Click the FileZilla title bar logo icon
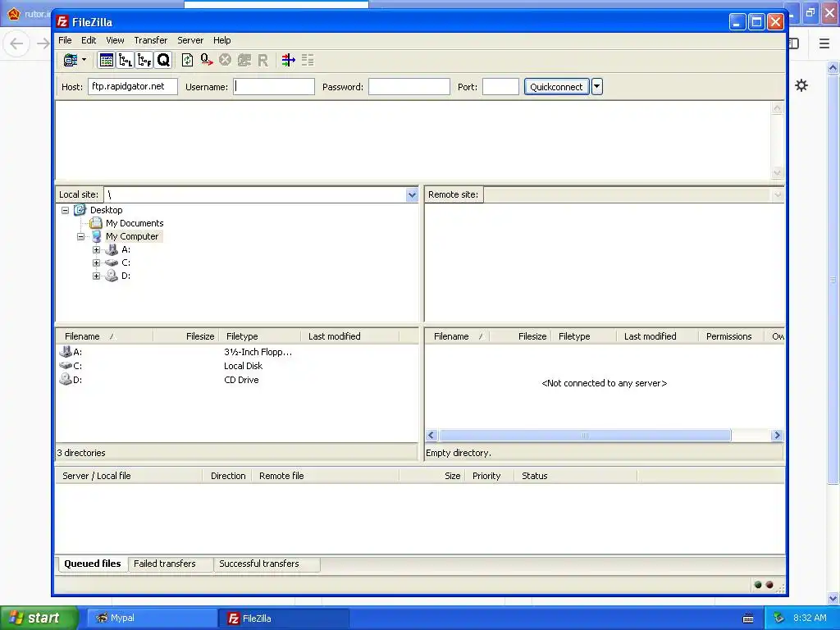Screen dimensions: 840x630 [62, 21]
